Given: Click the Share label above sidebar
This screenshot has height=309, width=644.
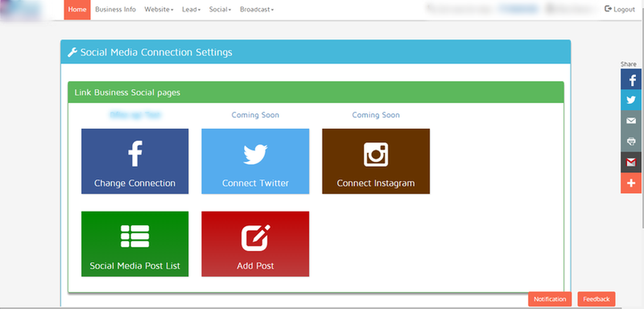Looking at the screenshot, I should point(629,64).
